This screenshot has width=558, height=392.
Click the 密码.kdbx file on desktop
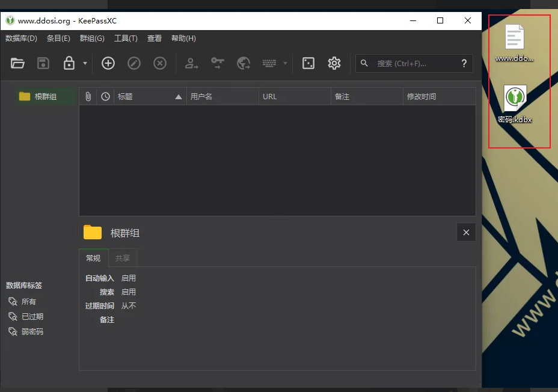[x=515, y=104]
